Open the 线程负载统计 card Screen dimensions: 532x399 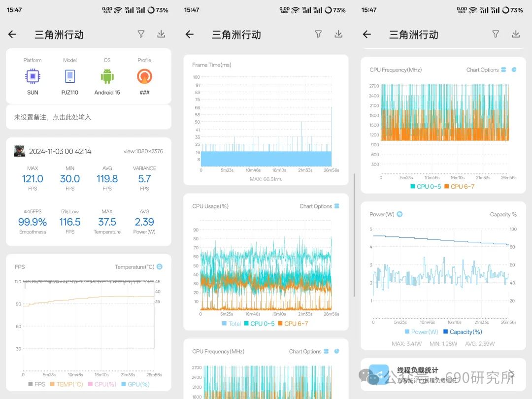(x=443, y=374)
